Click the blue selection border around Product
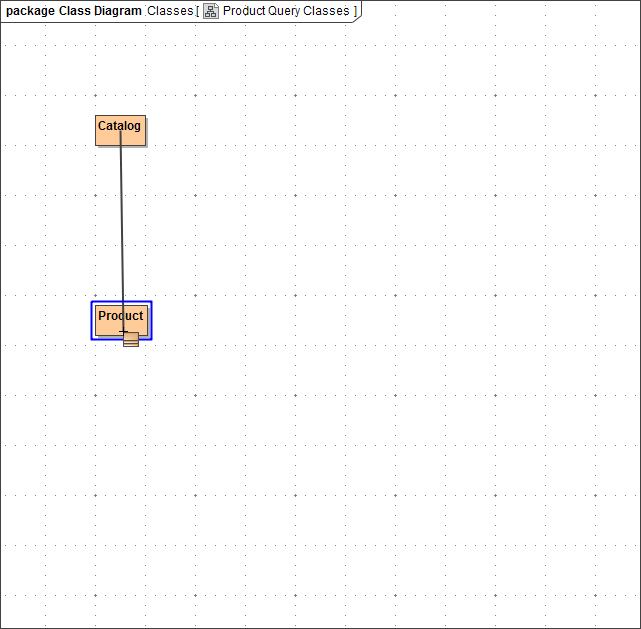The height and width of the screenshot is (629, 641). [92, 320]
